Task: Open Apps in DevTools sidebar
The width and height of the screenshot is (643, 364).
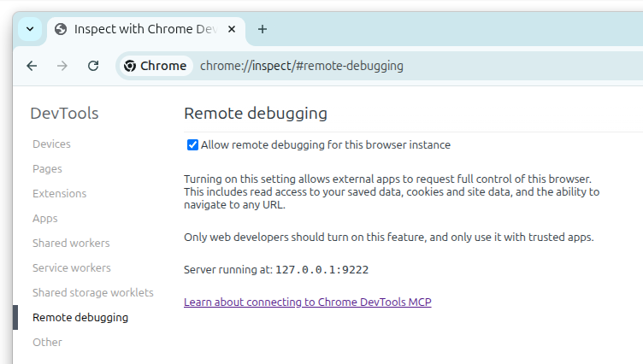Action: [45, 219]
